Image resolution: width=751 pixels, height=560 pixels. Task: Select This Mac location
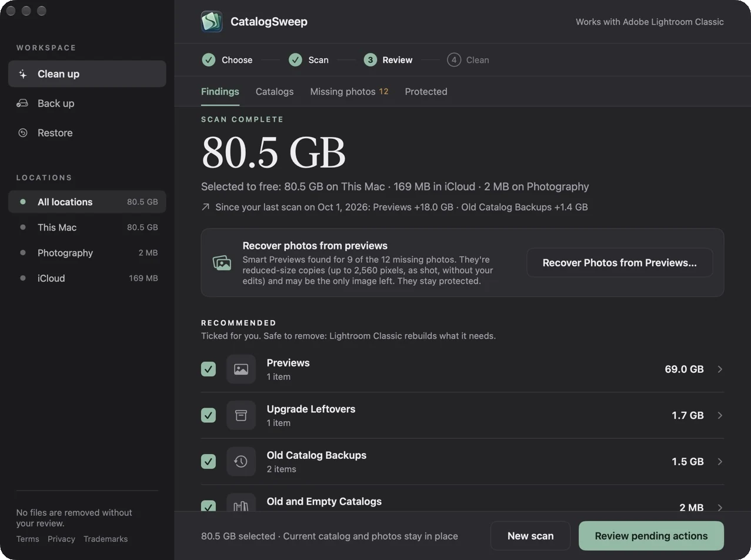pos(87,227)
